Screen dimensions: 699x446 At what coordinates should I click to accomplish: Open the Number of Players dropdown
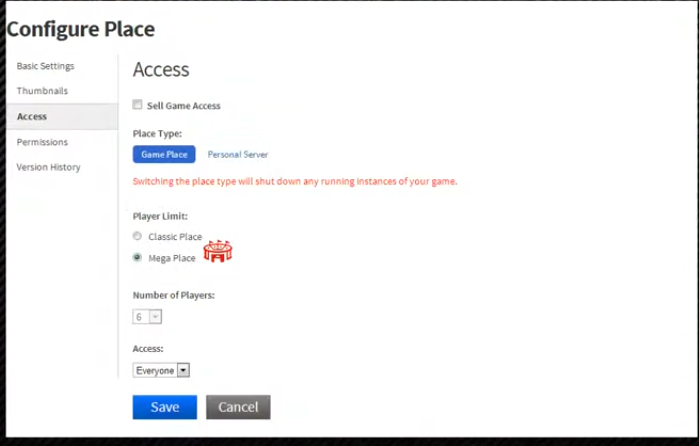(147, 316)
